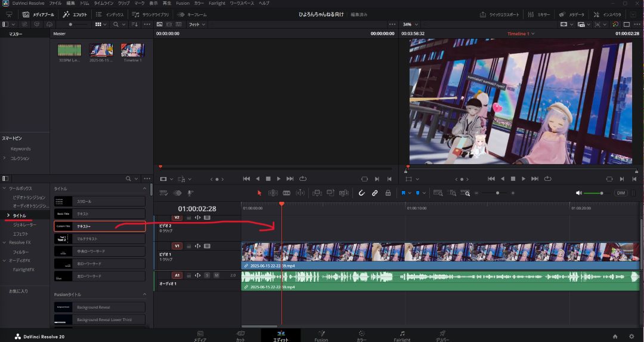Expand the コレクション smart bin
Viewport: 644px width, 342px height.
coord(5,158)
